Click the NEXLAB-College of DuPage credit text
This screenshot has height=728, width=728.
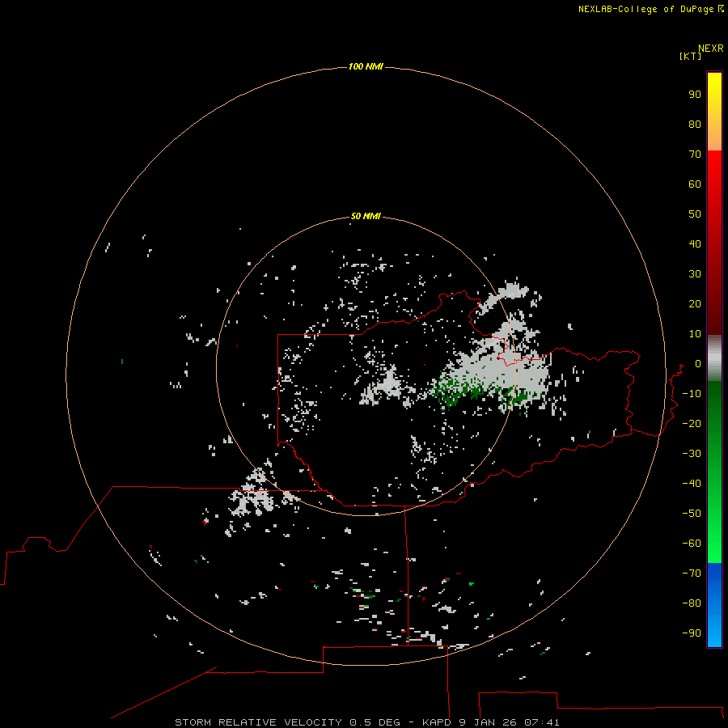coord(650,9)
